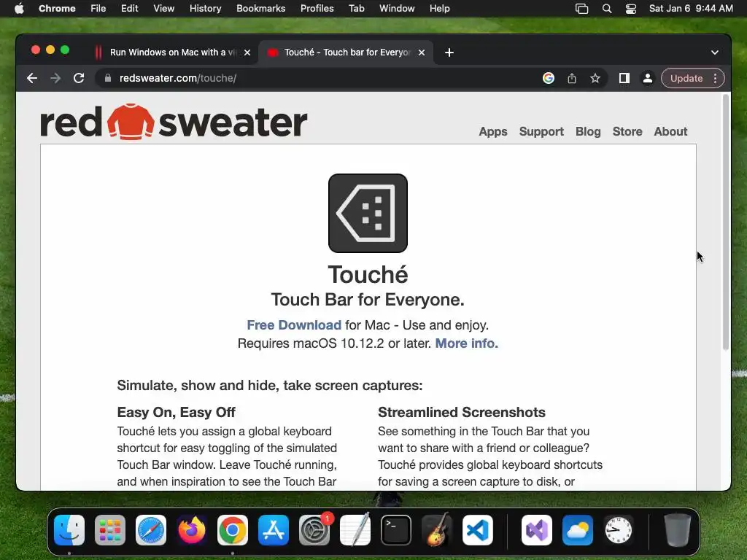Image resolution: width=747 pixels, height=560 pixels.
Task: Close the Touché tab
Action: 422,52
